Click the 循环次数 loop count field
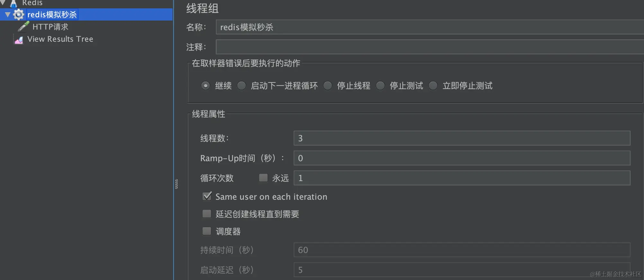The height and width of the screenshot is (280, 644). click(x=462, y=178)
